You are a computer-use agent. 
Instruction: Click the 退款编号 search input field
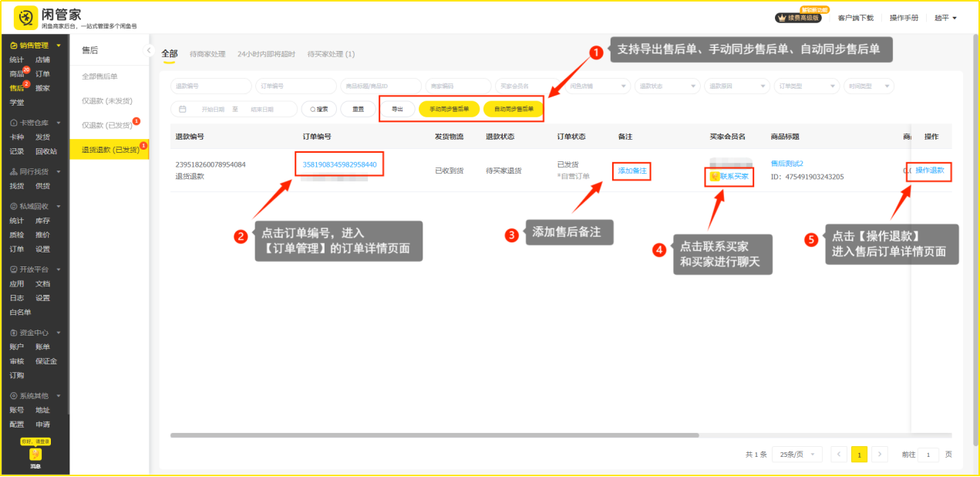point(210,86)
